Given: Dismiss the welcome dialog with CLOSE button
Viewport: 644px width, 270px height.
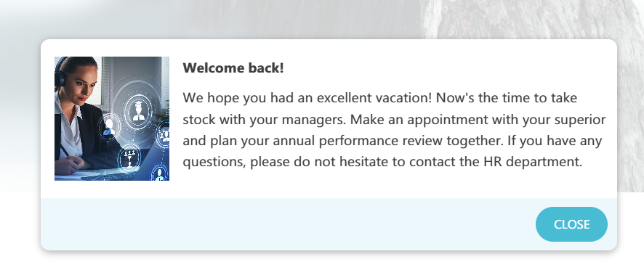Looking at the screenshot, I should point(571,224).
